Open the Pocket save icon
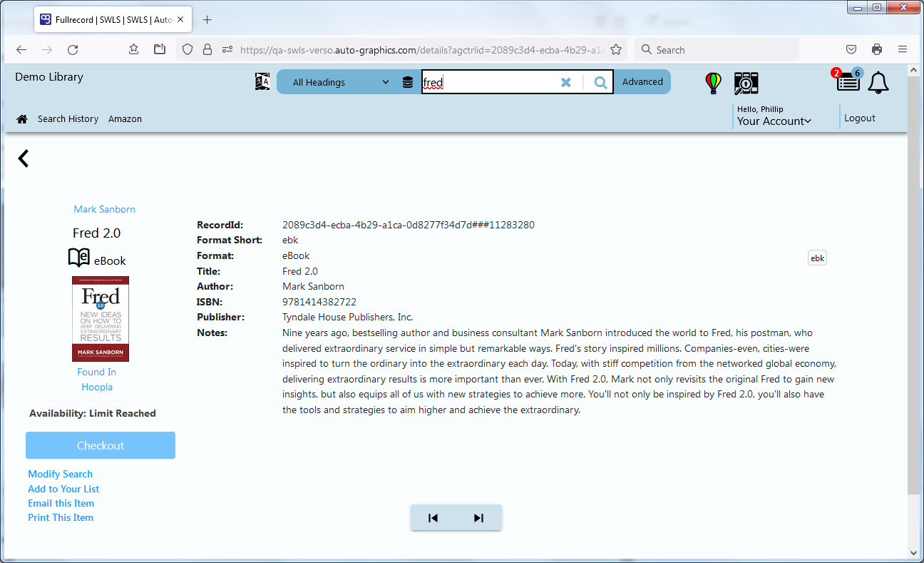924x563 pixels. point(851,49)
